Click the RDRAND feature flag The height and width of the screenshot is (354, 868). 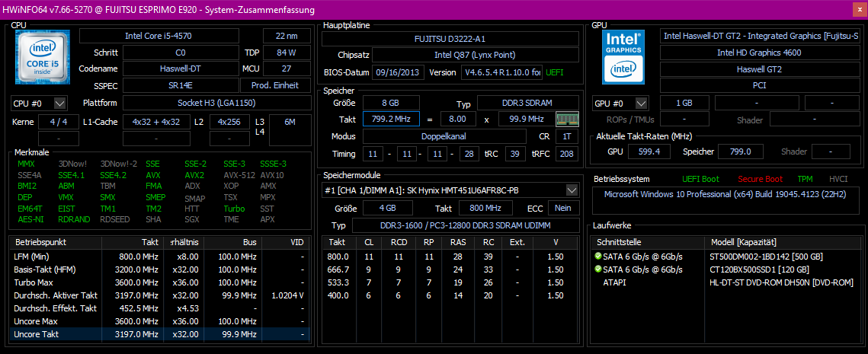point(73,219)
